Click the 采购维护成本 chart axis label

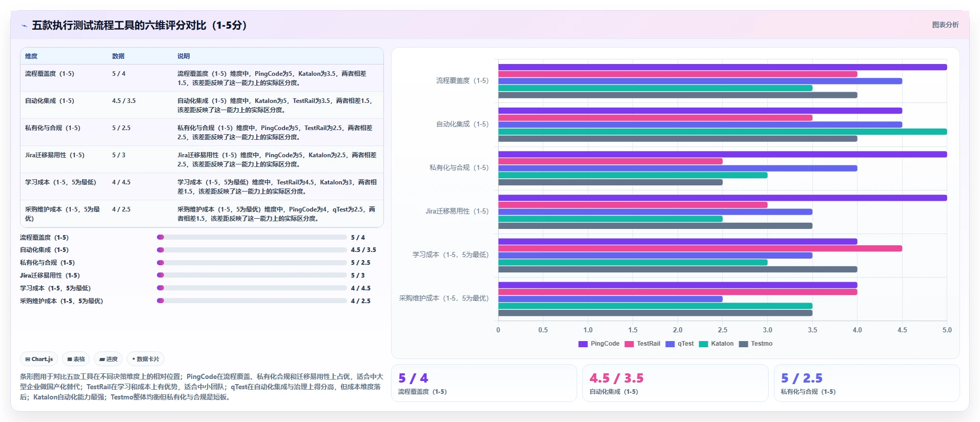coord(444,299)
